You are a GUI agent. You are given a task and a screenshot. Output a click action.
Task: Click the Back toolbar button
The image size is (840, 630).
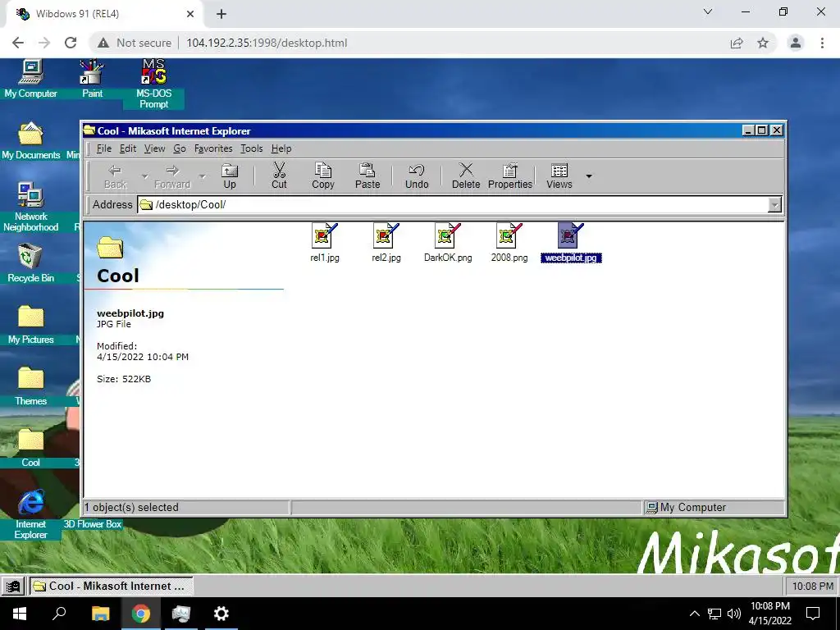click(115, 176)
